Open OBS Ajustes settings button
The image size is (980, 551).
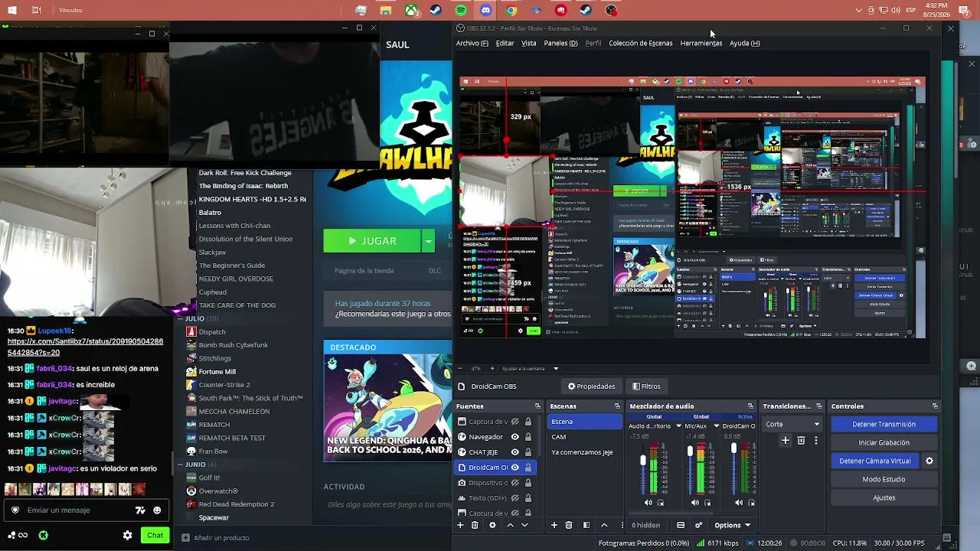tap(884, 497)
